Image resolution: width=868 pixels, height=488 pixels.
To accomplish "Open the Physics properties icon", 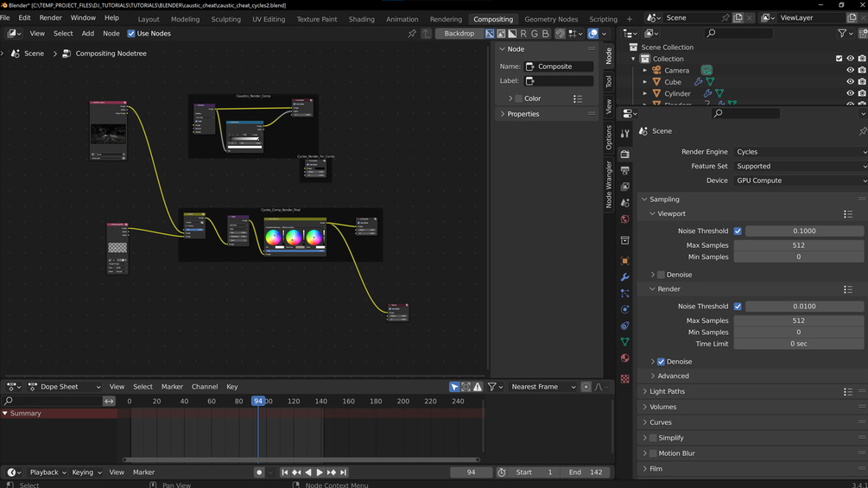I will click(x=625, y=309).
